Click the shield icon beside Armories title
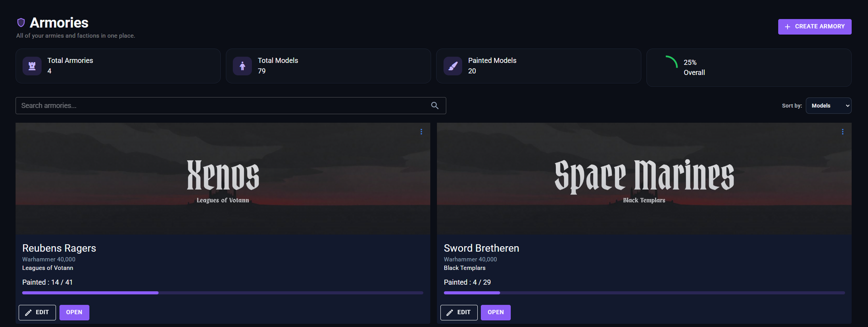Image resolution: width=868 pixels, height=327 pixels. pyautogui.click(x=21, y=23)
